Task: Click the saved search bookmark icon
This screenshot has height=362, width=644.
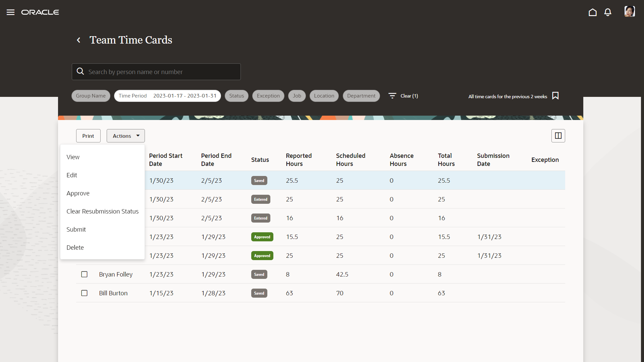Action: tap(555, 96)
